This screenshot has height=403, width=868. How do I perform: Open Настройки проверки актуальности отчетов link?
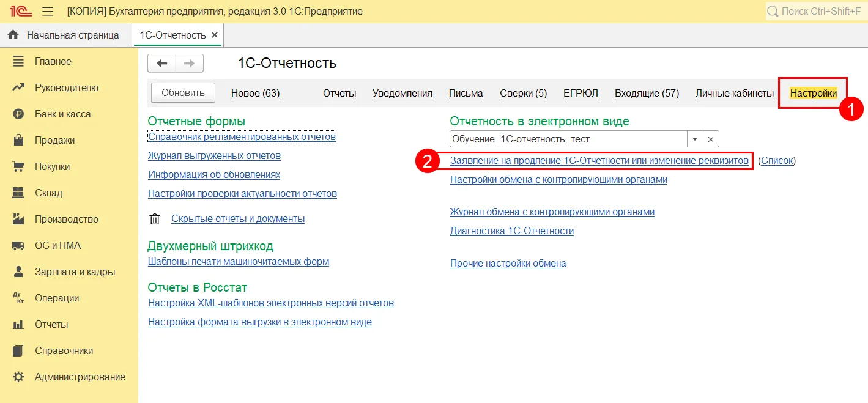click(242, 193)
